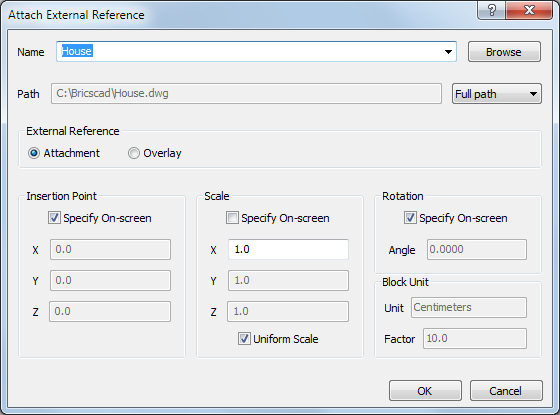Open the Name dropdown arrow
Image resolution: width=560 pixels, height=415 pixels.
pos(448,52)
